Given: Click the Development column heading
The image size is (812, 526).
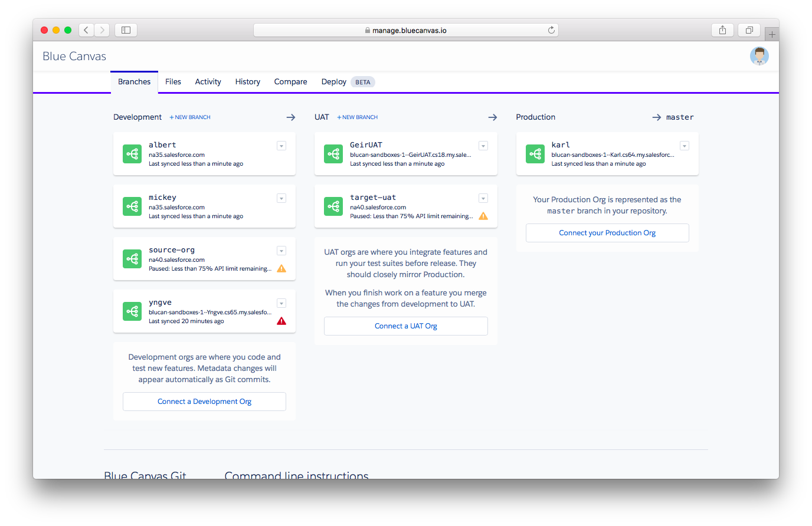Looking at the screenshot, I should click(x=137, y=117).
